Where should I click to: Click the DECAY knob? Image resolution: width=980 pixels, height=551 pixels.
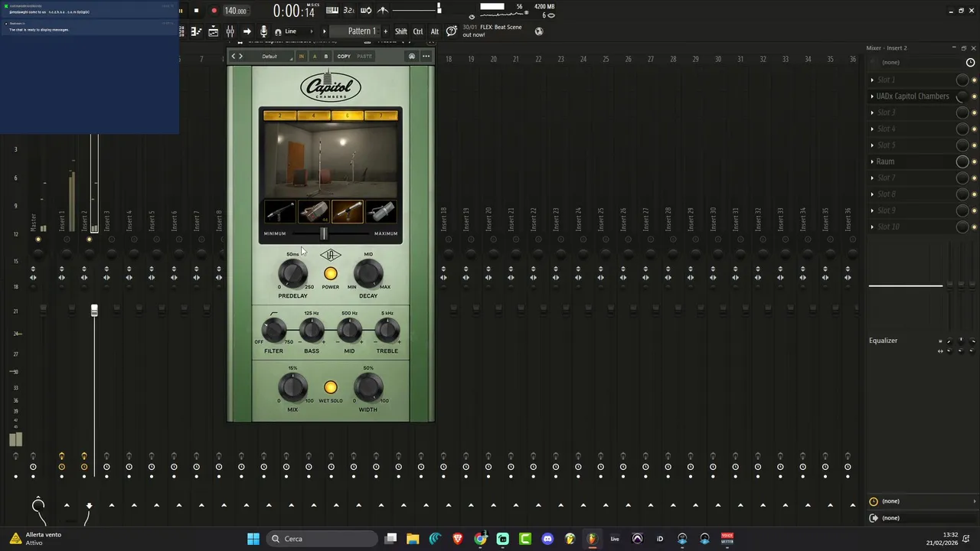coord(368,273)
